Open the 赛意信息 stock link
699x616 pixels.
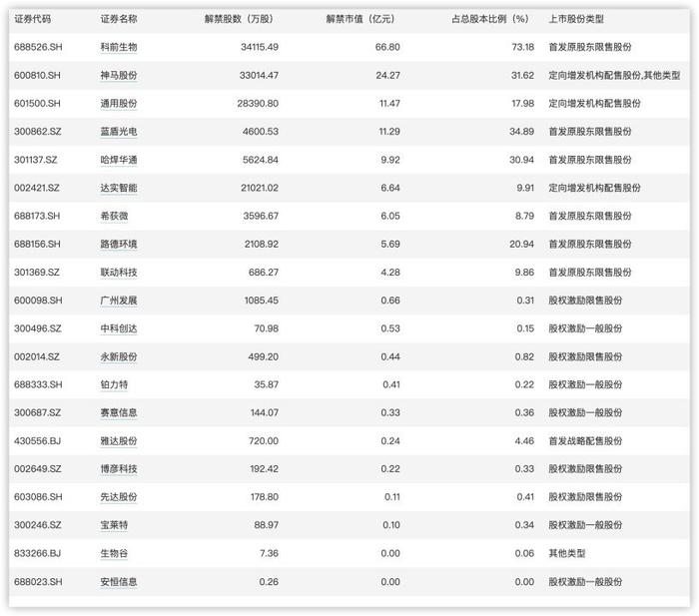119,412
